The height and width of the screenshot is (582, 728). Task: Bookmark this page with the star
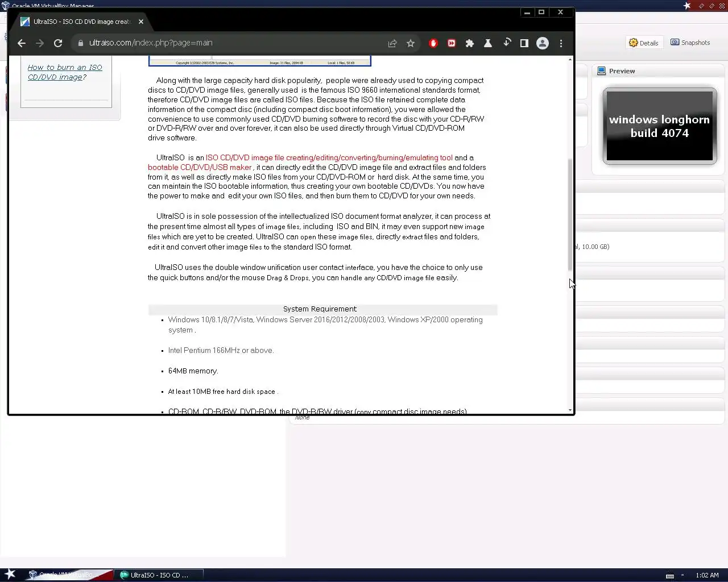[x=411, y=43]
